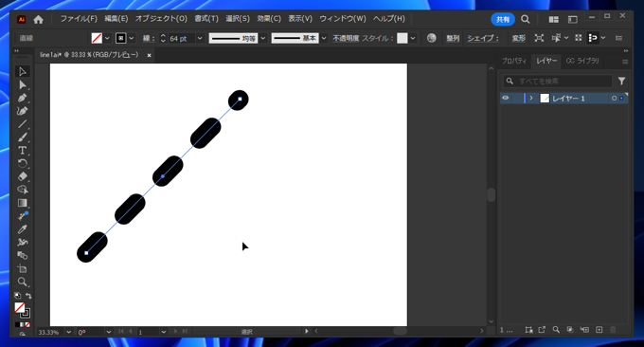Click the シェイプ shape link
644x347 pixels.
click(x=483, y=38)
